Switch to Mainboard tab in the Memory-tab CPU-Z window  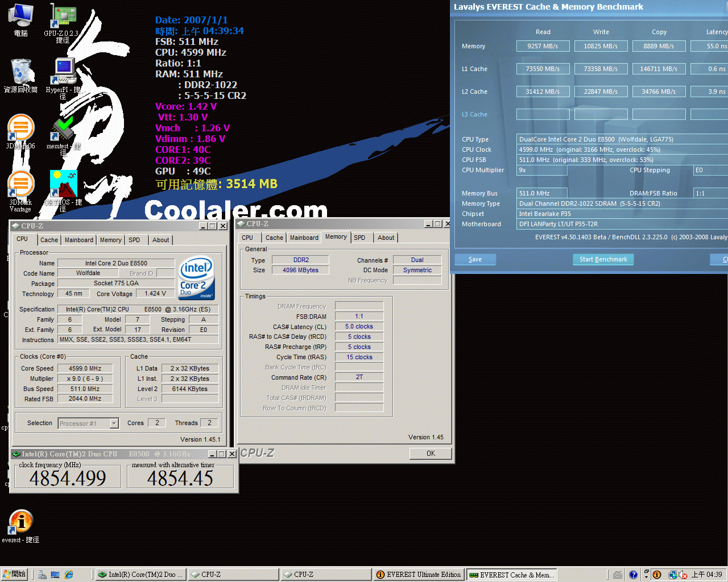click(x=304, y=238)
